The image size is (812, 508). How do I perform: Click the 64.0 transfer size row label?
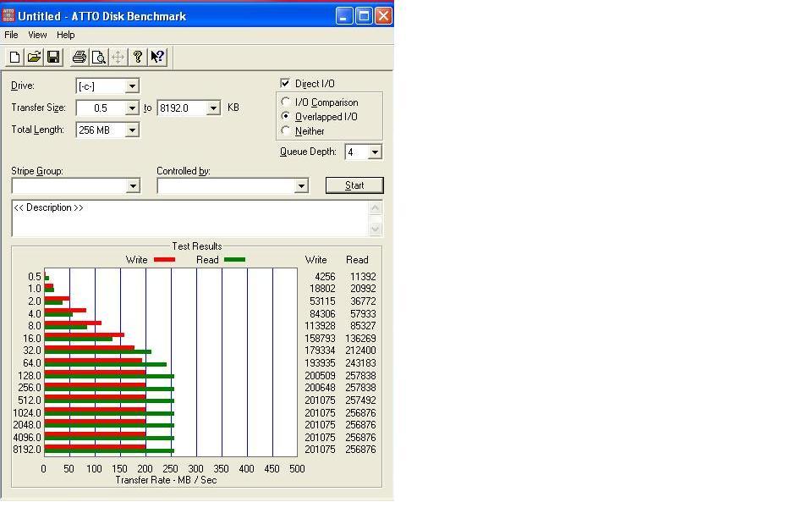(31, 363)
